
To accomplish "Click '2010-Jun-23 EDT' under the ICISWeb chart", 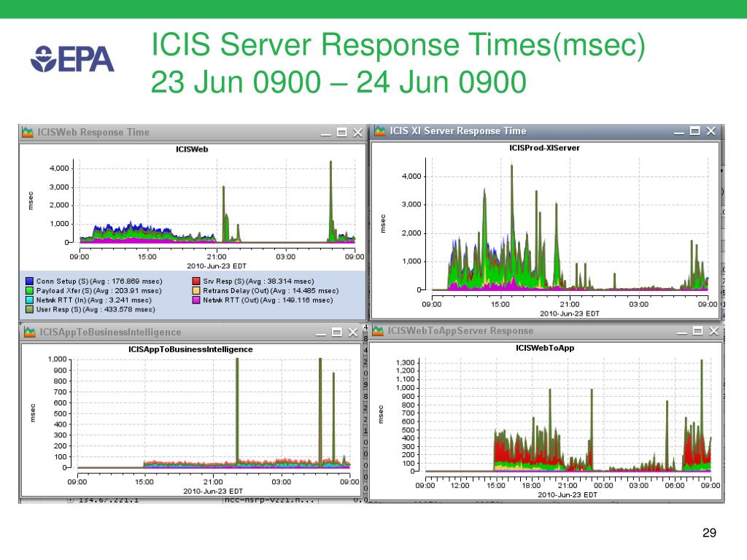I will tap(217, 266).
